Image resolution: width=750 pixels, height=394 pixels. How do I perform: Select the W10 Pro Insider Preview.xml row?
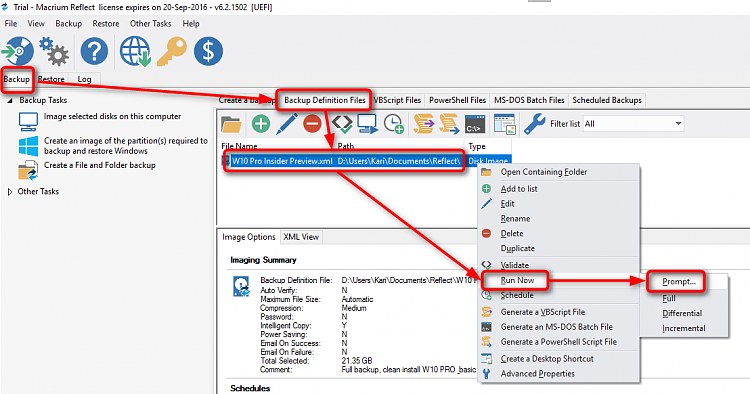pyautogui.click(x=366, y=161)
